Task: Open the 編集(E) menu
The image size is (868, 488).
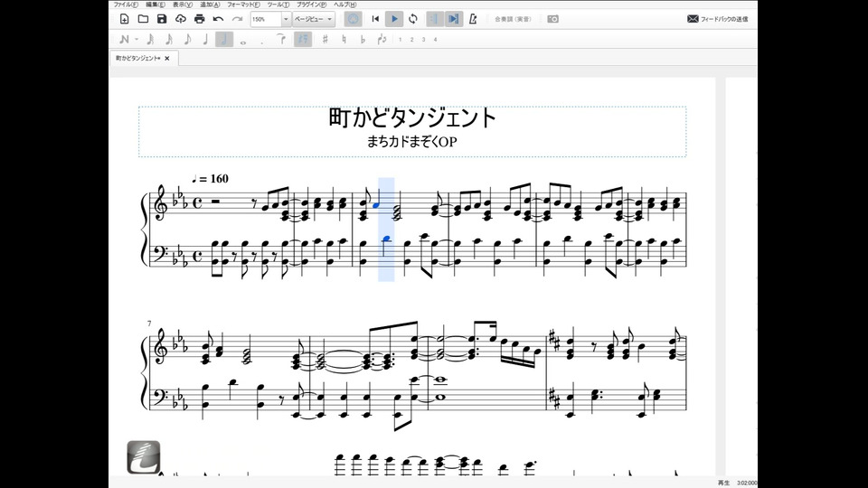Action: coord(155,5)
